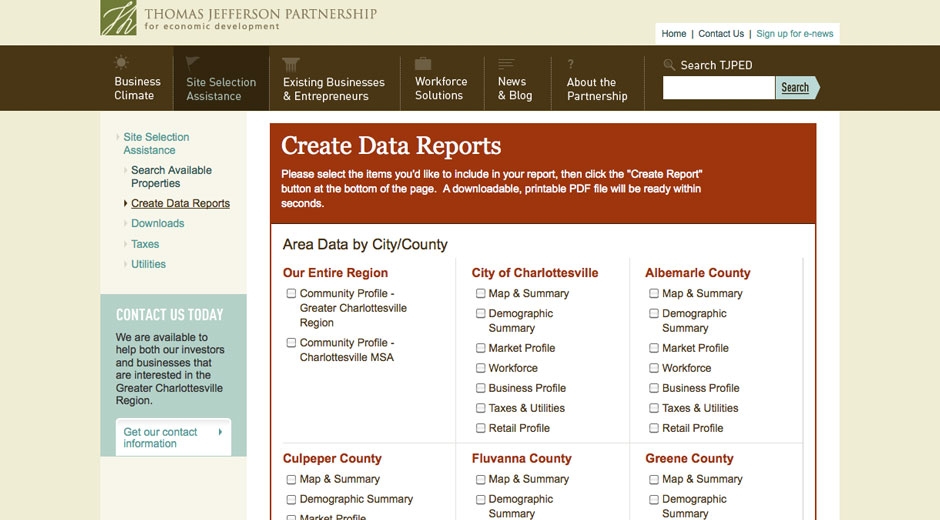Click the flag icon above Site Selection Assistance
This screenshot has width=940, height=520.
click(192, 63)
